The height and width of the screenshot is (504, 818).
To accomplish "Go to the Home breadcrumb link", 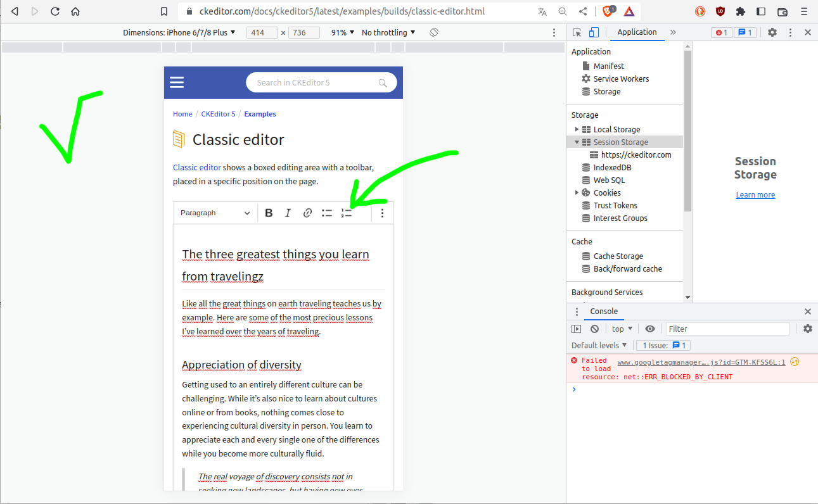I will [x=182, y=114].
